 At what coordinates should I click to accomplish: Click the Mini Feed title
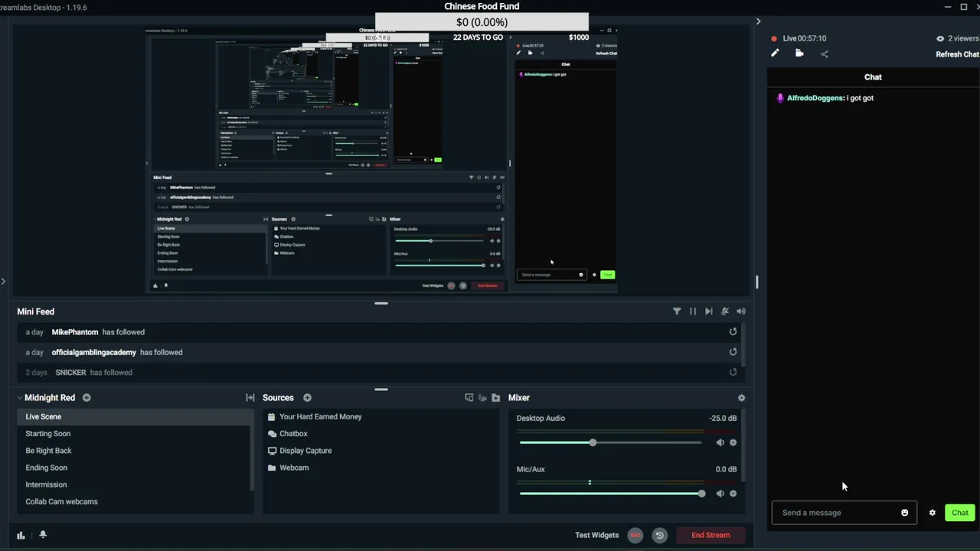[36, 311]
